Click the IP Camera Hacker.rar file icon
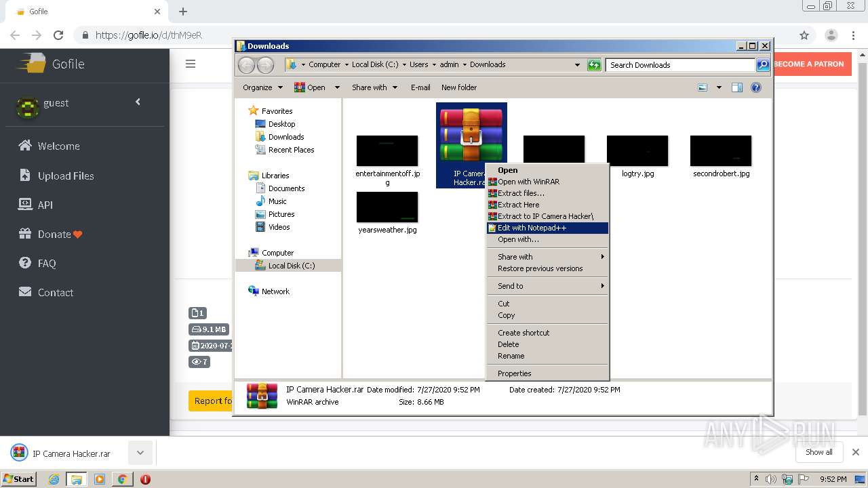Image resolution: width=868 pixels, height=488 pixels. (x=471, y=134)
